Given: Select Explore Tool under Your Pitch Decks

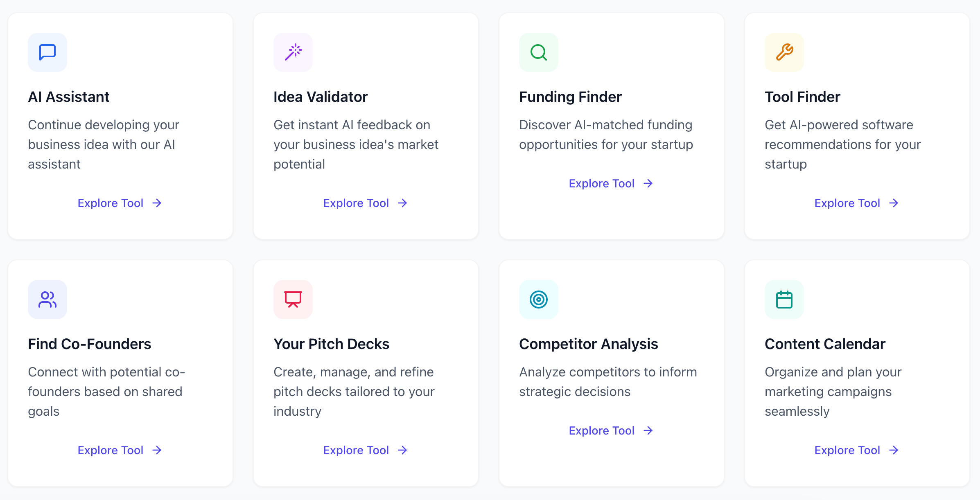Looking at the screenshot, I should pos(365,450).
